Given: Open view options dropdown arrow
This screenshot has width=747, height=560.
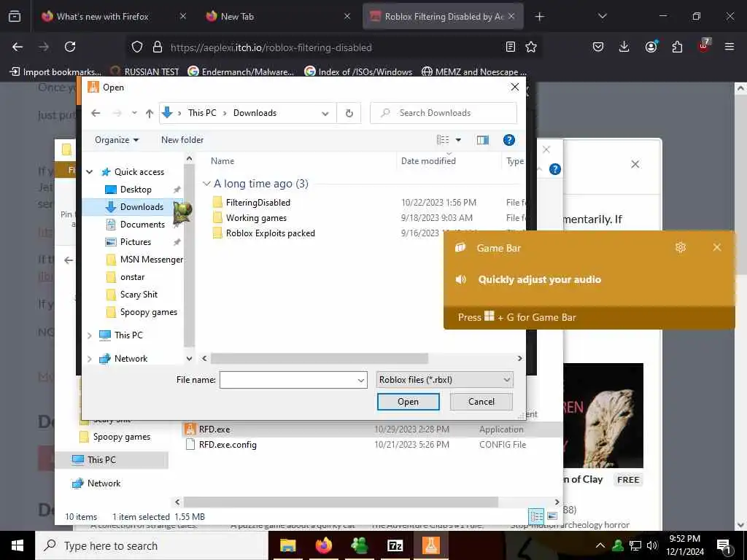Looking at the screenshot, I should point(458,140).
